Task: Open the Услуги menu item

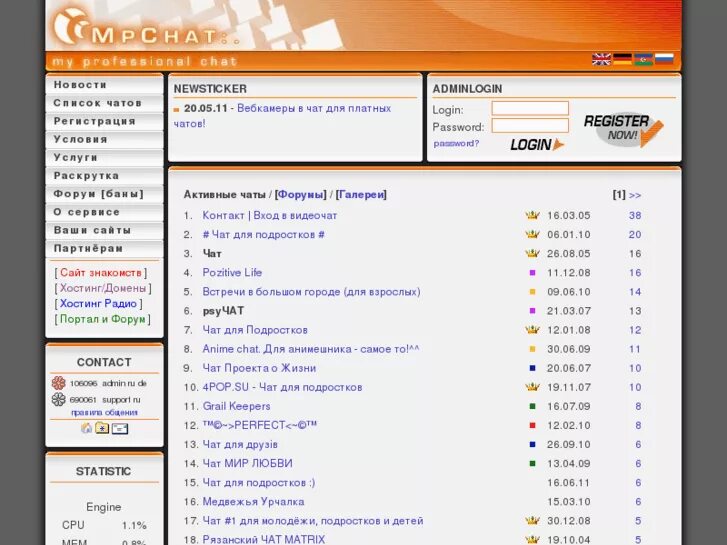Action: (104, 157)
